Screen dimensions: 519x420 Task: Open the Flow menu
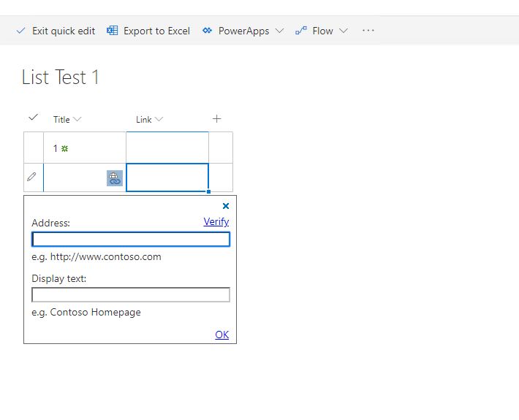pos(322,31)
